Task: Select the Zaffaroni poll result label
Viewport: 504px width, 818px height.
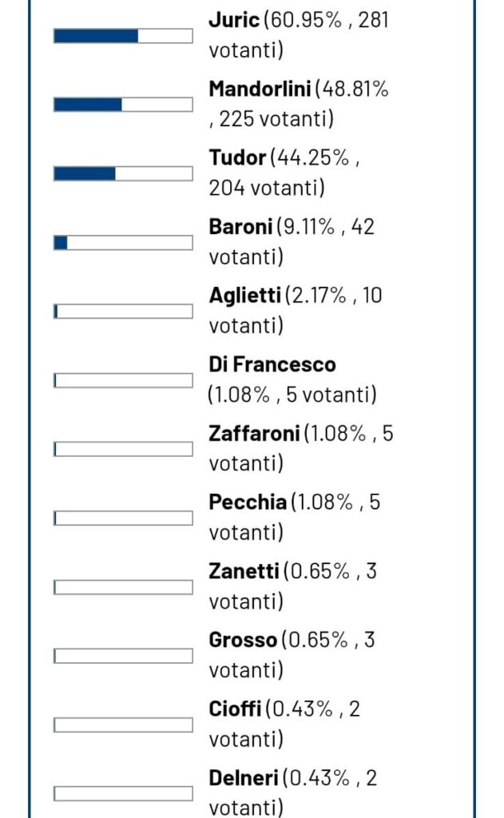Action: 301,448
